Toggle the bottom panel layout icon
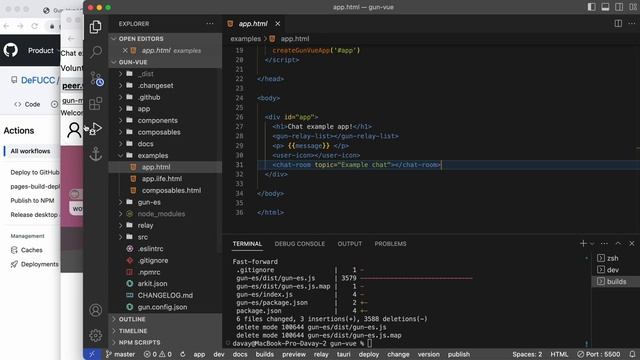640x360 pixels. [605, 7]
